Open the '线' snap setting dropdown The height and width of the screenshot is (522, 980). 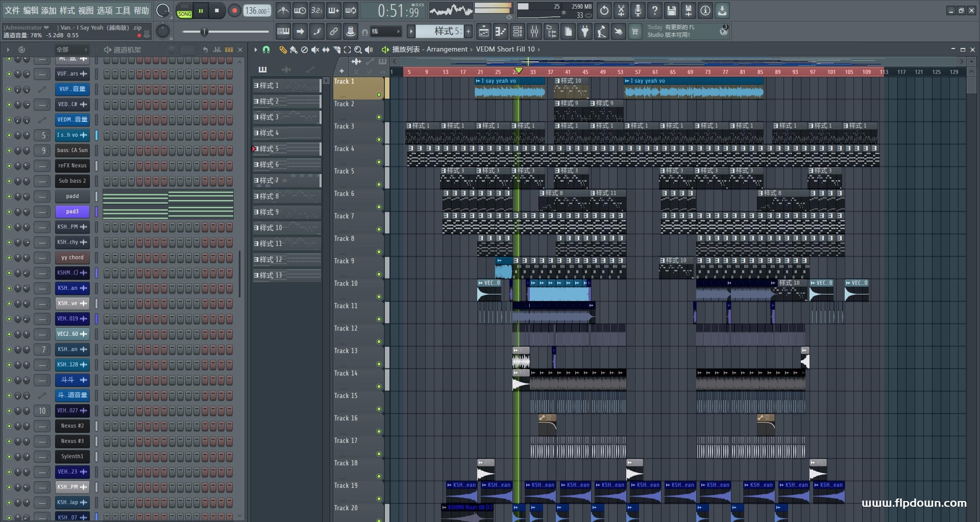click(x=385, y=32)
